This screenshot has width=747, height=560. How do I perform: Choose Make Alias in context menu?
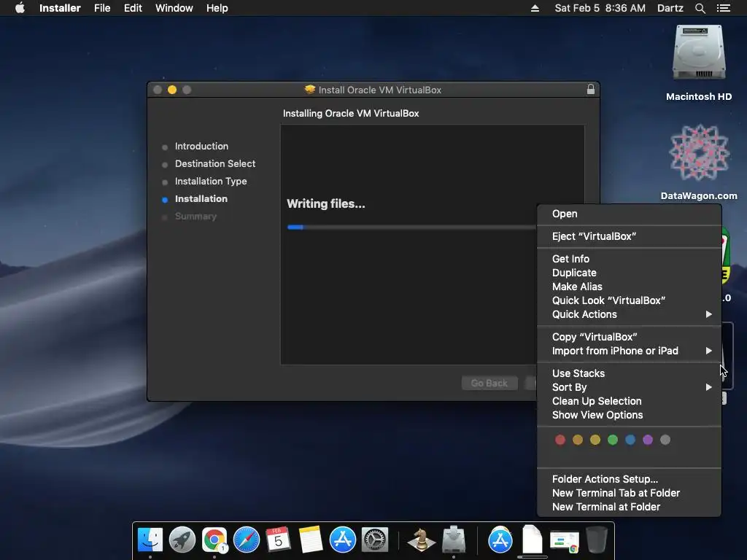pos(629,286)
